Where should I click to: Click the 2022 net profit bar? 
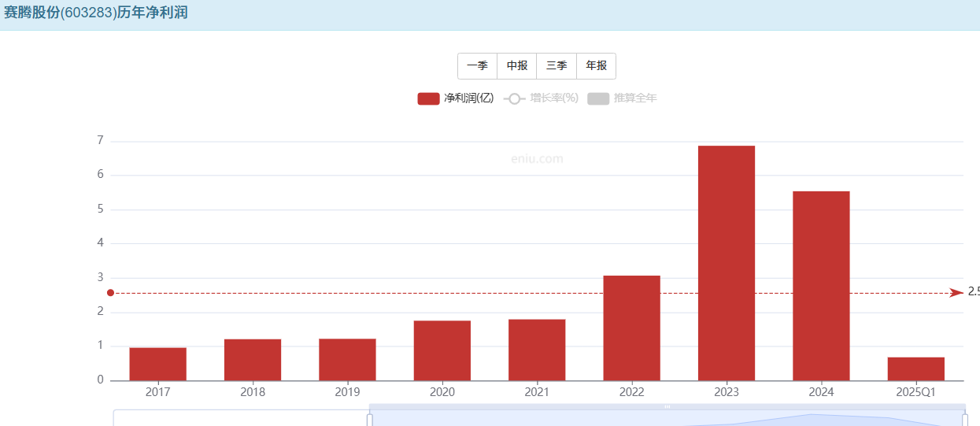tap(631, 328)
